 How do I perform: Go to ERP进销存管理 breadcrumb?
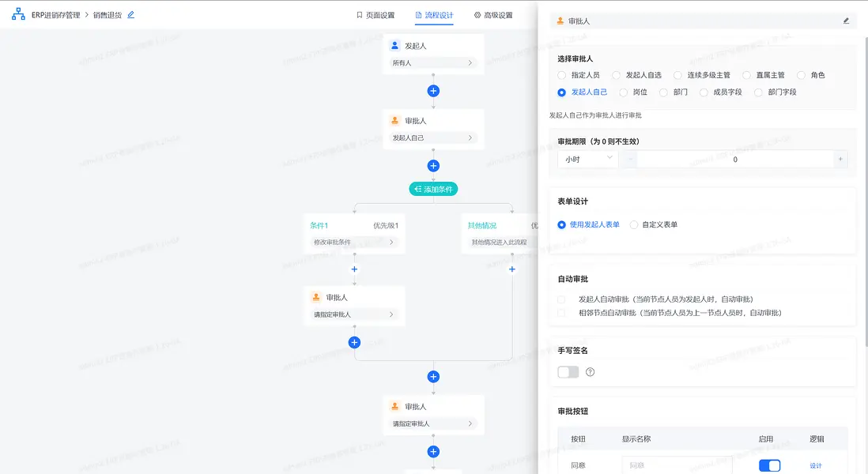(56, 15)
